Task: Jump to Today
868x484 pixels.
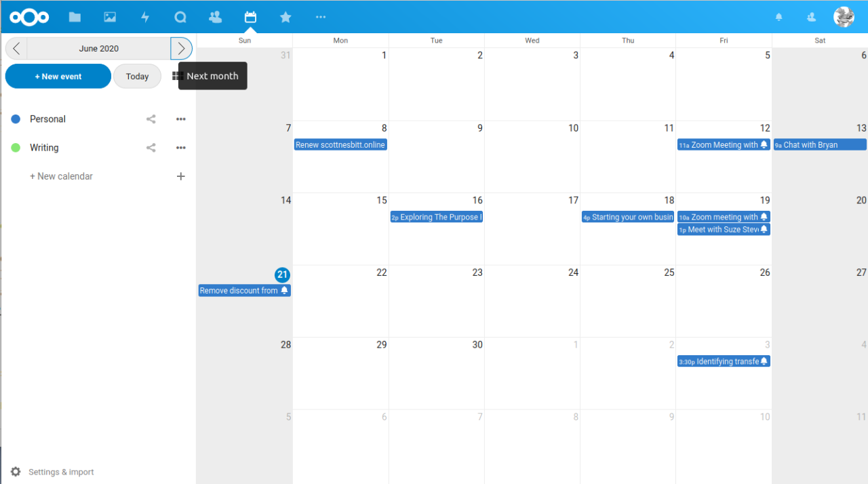Action: point(137,77)
